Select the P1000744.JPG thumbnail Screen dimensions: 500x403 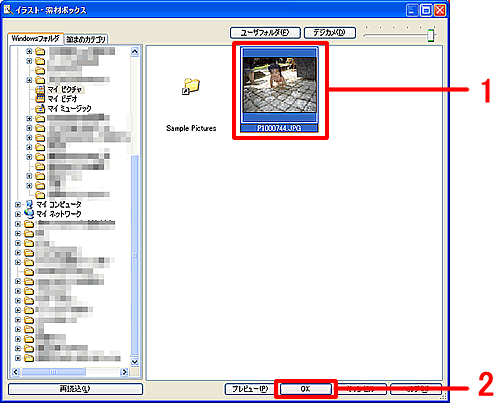tap(279, 89)
